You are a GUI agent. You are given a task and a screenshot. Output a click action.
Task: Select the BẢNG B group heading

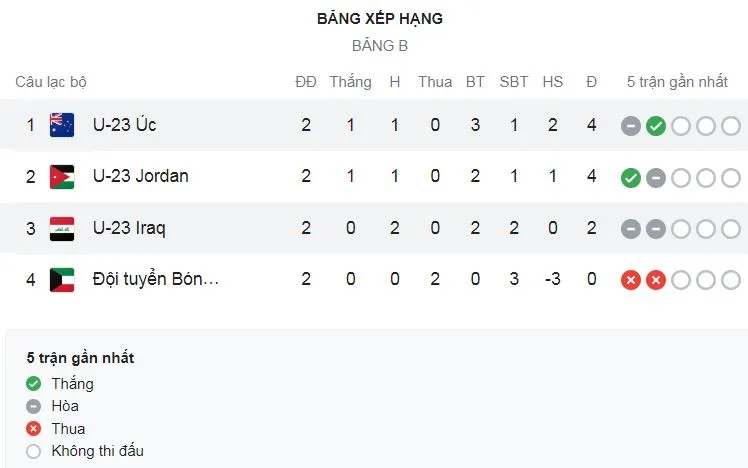point(380,46)
